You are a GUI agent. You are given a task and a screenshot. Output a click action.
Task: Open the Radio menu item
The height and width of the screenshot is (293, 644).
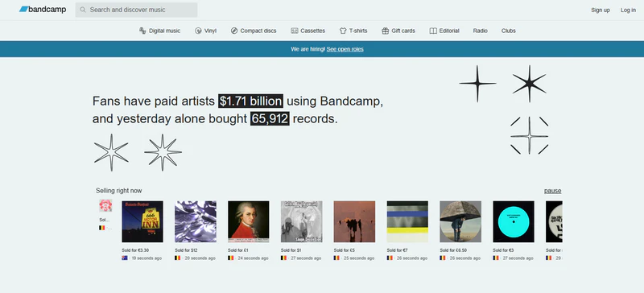(480, 31)
